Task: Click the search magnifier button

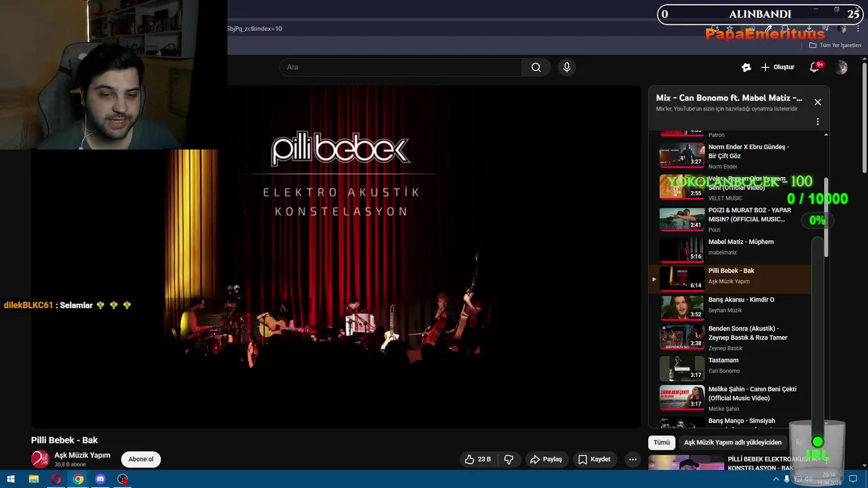Action: [536, 67]
